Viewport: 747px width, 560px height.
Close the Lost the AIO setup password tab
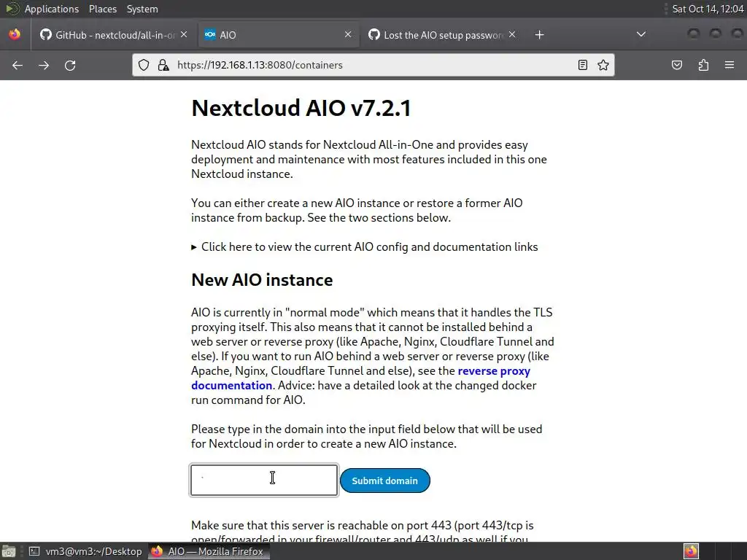click(512, 34)
